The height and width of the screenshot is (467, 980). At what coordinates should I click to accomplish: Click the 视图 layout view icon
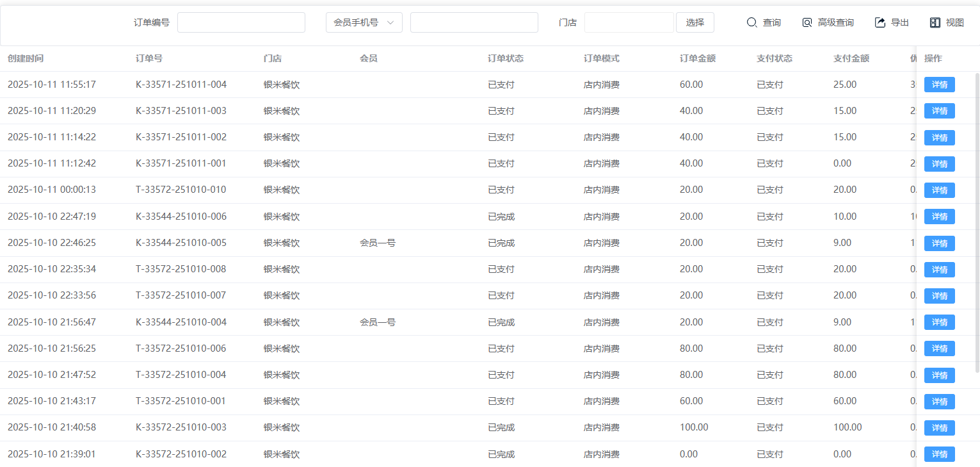point(935,22)
